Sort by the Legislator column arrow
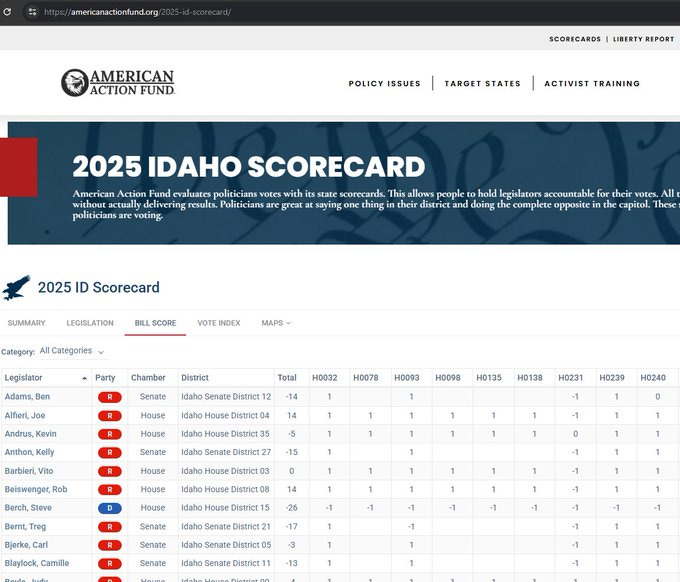680x582 pixels. click(84, 378)
